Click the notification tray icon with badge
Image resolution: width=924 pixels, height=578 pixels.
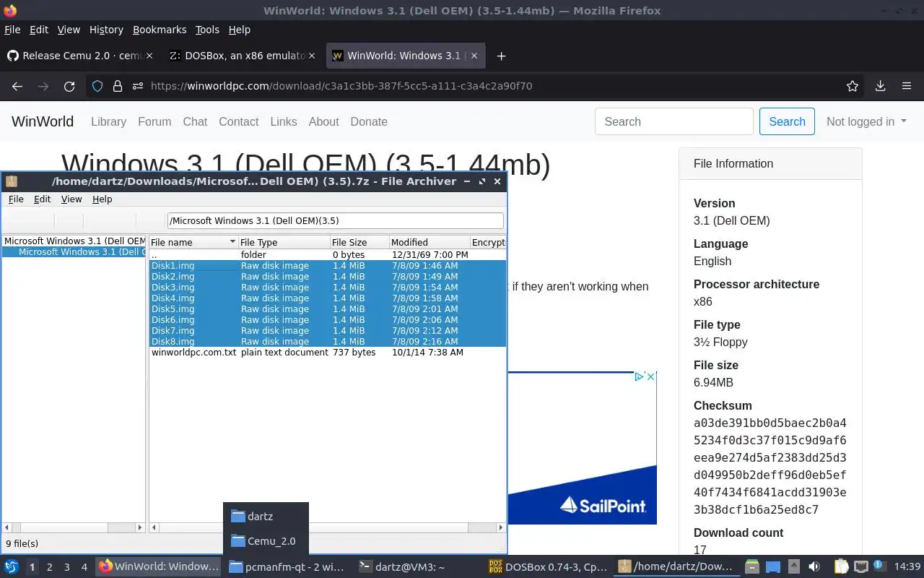click(x=879, y=566)
